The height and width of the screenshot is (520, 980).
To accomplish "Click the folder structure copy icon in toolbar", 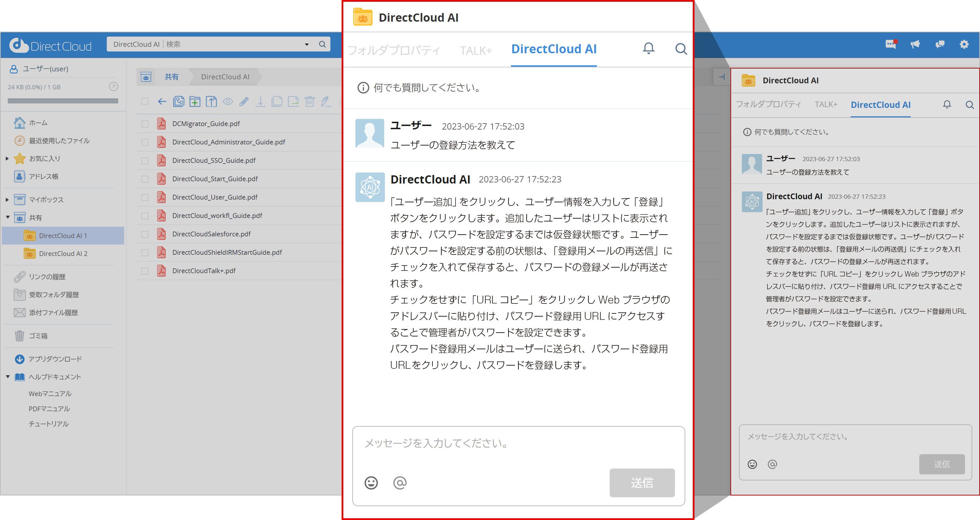I will click(179, 102).
